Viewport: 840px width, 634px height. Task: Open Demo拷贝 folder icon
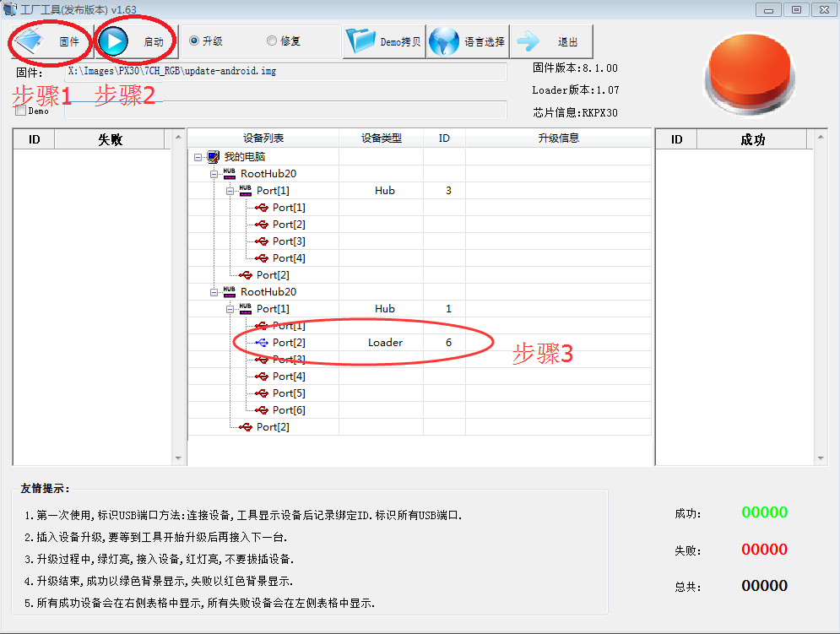tap(361, 41)
